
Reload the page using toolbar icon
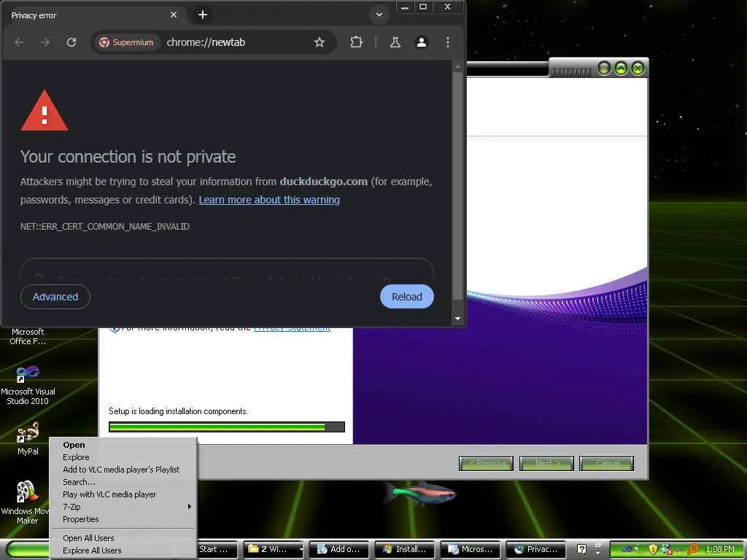[71, 42]
